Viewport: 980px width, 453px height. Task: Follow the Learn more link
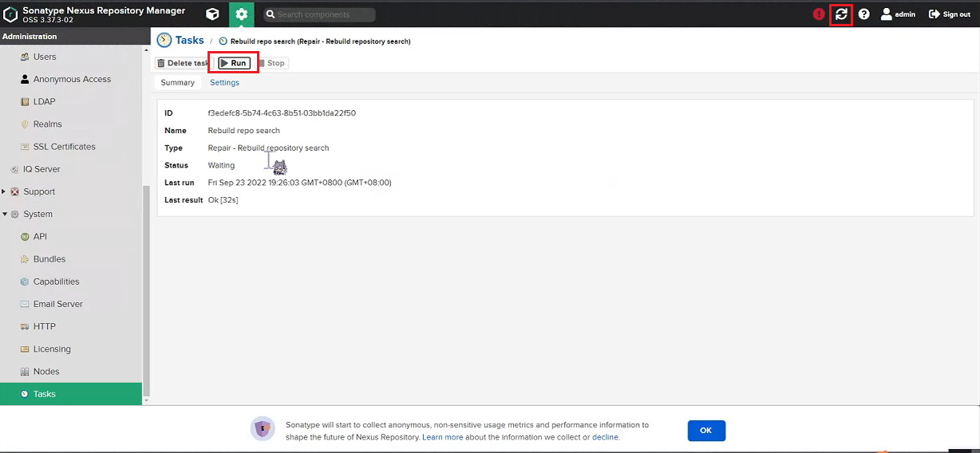click(x=442, y=437)
